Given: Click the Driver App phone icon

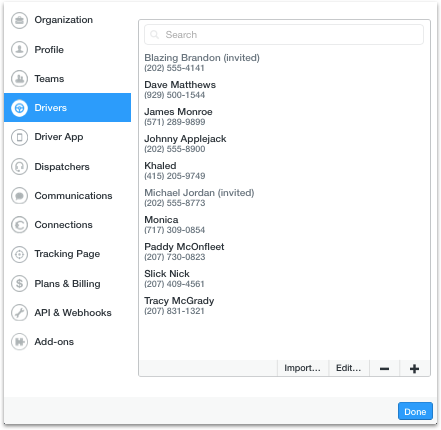Looking at the screenshot, I should tap(19, 137).
